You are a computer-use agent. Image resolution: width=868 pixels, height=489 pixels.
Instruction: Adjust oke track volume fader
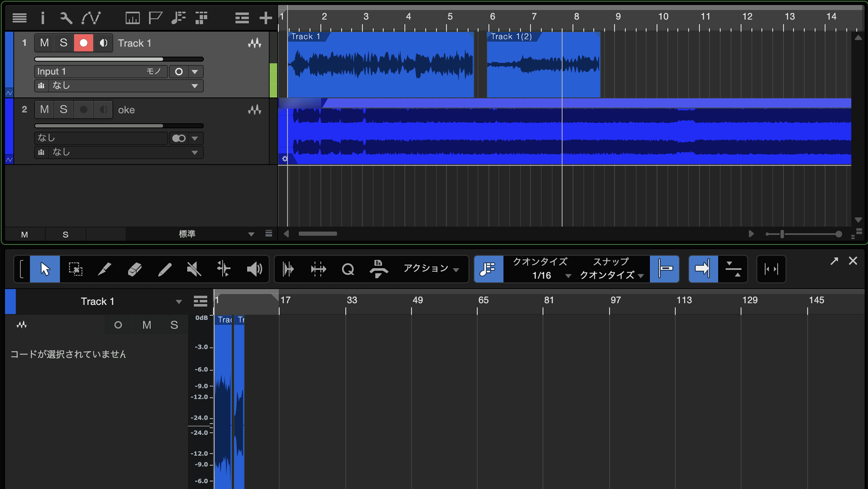(119, 126)
